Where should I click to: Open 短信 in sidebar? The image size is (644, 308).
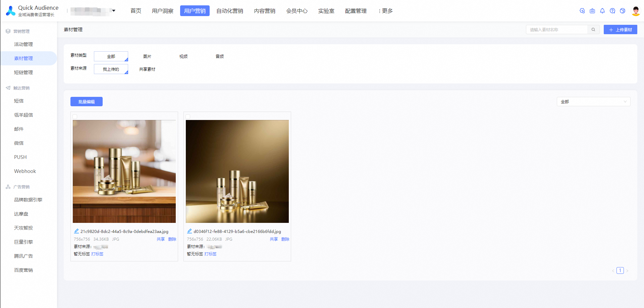19,101
